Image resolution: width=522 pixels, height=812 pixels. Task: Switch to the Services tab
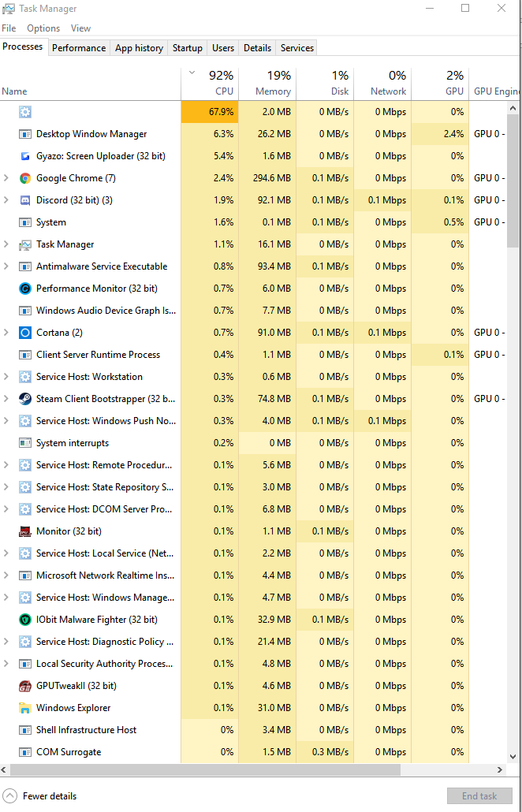[x=297, y=47]
